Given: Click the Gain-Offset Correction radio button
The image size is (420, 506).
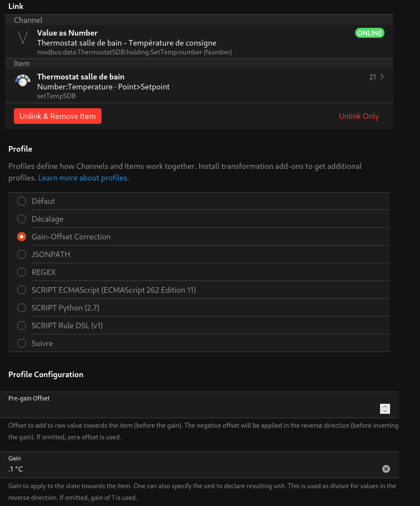Looking at the screenshot, I should coord(22,237).
